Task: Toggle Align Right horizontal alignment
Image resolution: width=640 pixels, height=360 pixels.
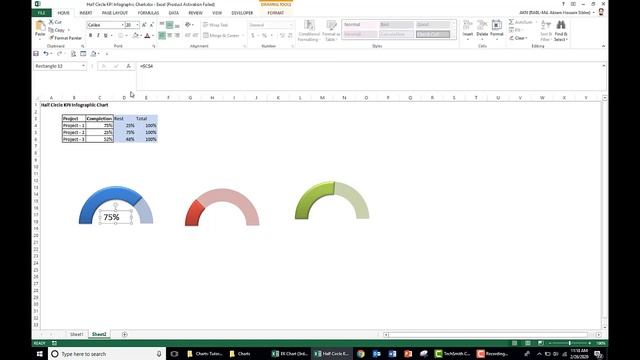Action: 177,36
